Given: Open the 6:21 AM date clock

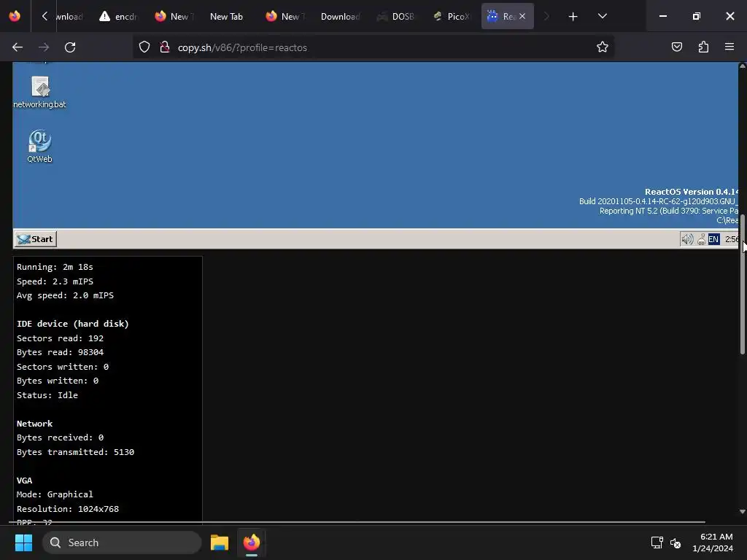Looking at the screenshot, I should coord(713,542).
